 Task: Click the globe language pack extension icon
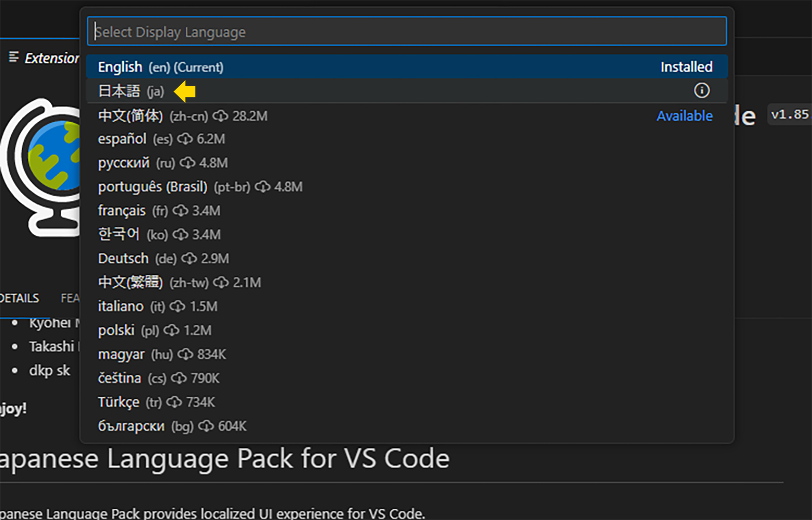[41, 167]
